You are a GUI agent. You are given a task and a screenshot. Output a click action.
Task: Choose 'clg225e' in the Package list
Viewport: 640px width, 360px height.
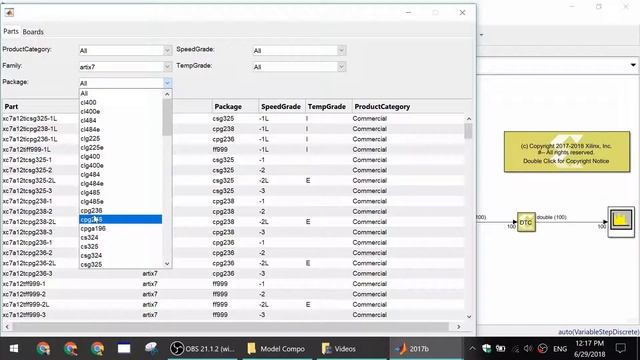pyautogui.click(x=120, y=147)
